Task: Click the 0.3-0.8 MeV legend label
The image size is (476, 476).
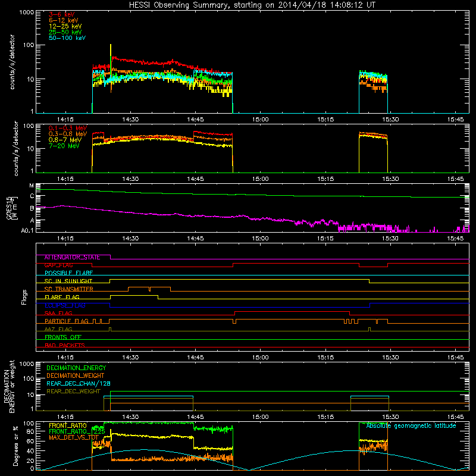Action: tap(68, 134)
